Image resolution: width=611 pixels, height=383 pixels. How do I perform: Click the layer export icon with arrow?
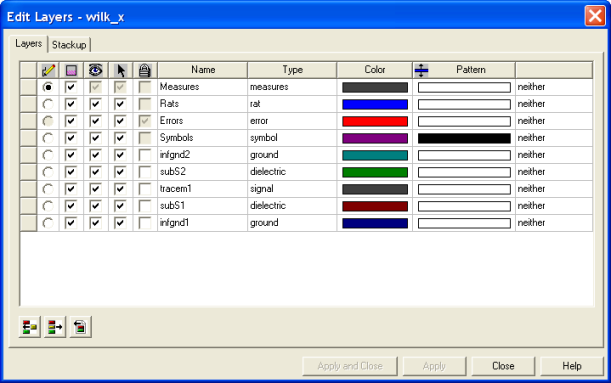pos(55,327)
